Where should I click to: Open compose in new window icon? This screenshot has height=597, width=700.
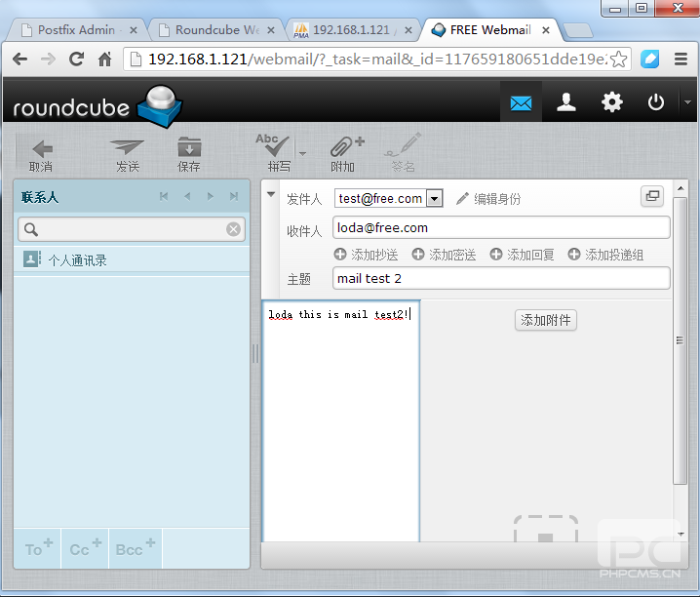[652, 196]
